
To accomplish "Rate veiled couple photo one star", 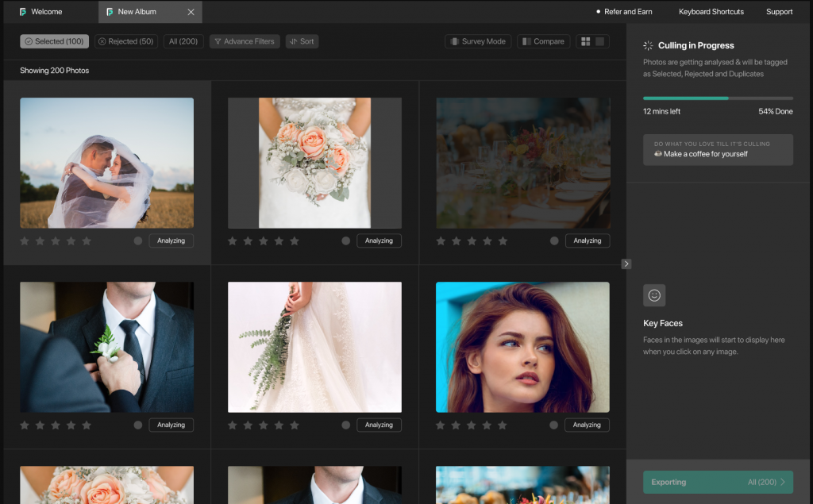I will coord(25,240).
